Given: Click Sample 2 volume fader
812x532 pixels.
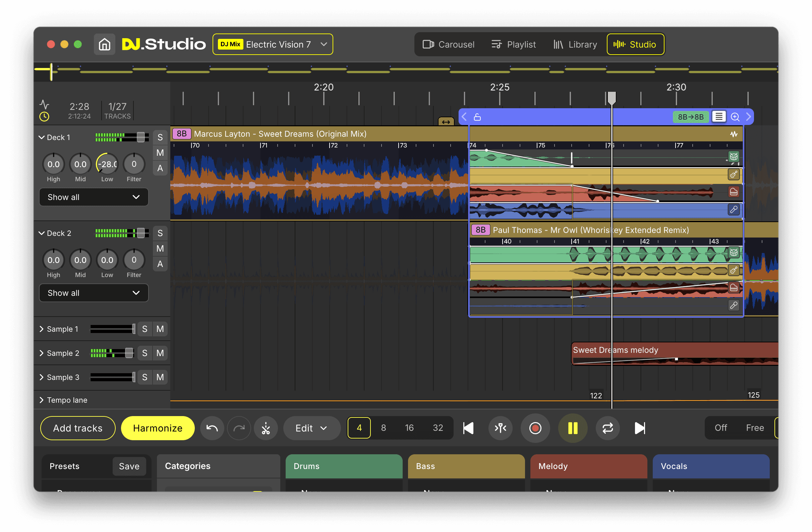Looking at the screenshot, I should (x=129, y=353).
